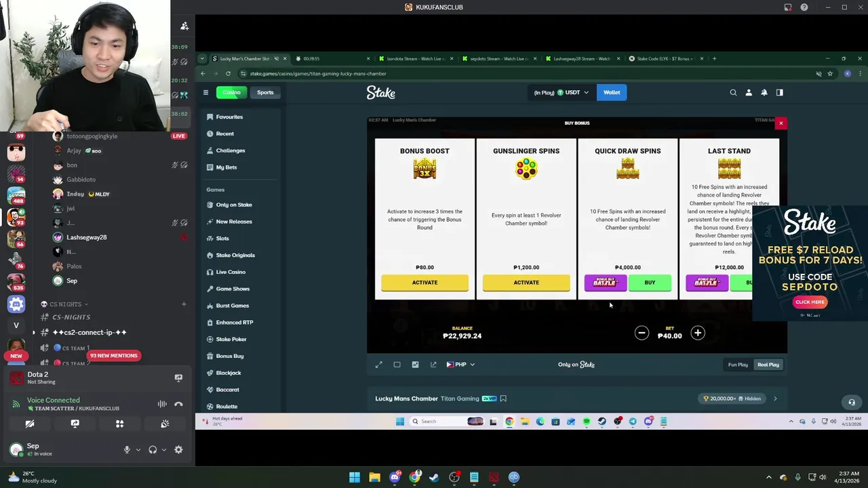Expand the CS NIGHTS category
868x488 pixels.
click(64, 304)
